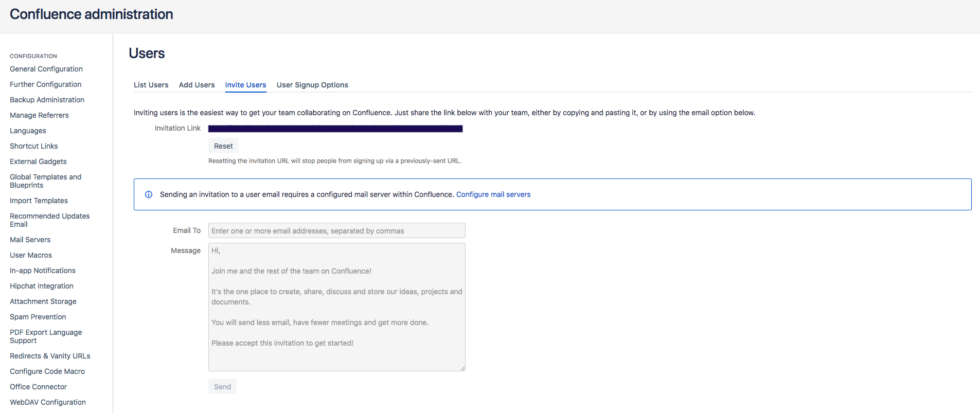Switch to the Add Users tab
The image size is (980, 413).
[x=197, y=85]
